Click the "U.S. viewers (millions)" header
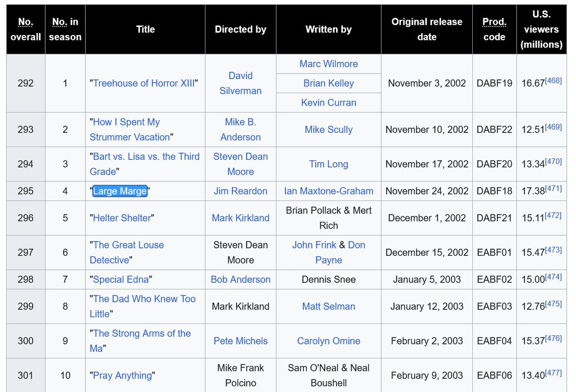The width and height of the screenshot is (576, 392). [x=541, y=29]
